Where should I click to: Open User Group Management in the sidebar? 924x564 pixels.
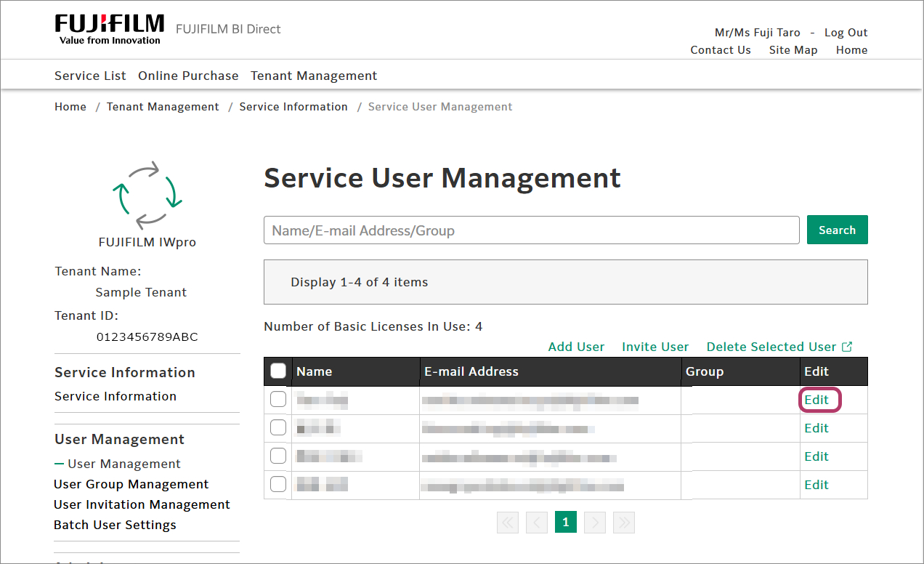pyautogui.click(x=131, y=484)
